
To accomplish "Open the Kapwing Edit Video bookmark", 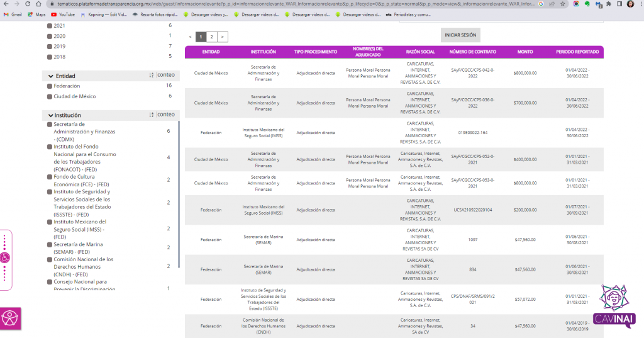I will (x=104, y=14).
